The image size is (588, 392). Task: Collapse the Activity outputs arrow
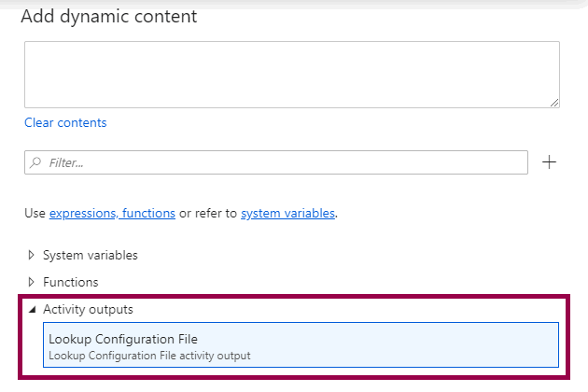click(x=31, y=309)
